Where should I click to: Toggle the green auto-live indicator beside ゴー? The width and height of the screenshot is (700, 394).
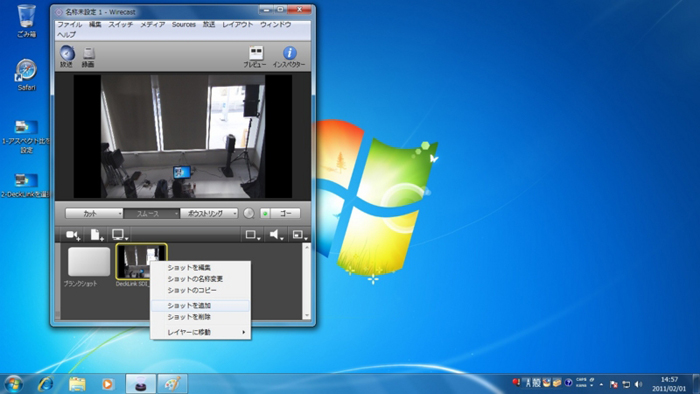pos(265,213)
